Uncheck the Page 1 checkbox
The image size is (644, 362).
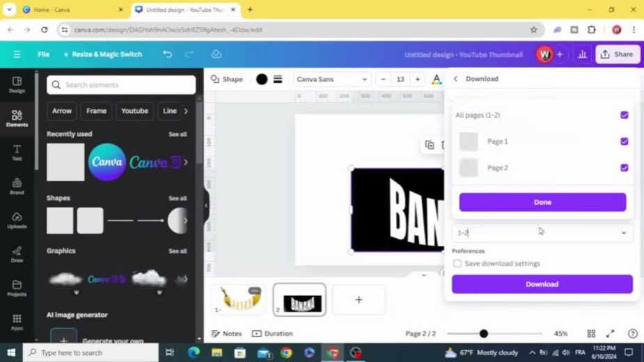coord(625,141)
